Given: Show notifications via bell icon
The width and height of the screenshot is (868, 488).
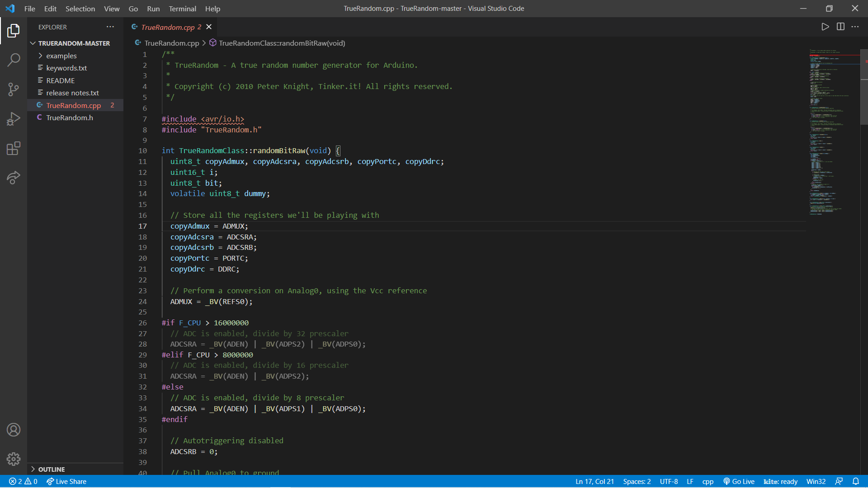Looking at the screenshot, I should pyautogui.click(x=856, y=481).
